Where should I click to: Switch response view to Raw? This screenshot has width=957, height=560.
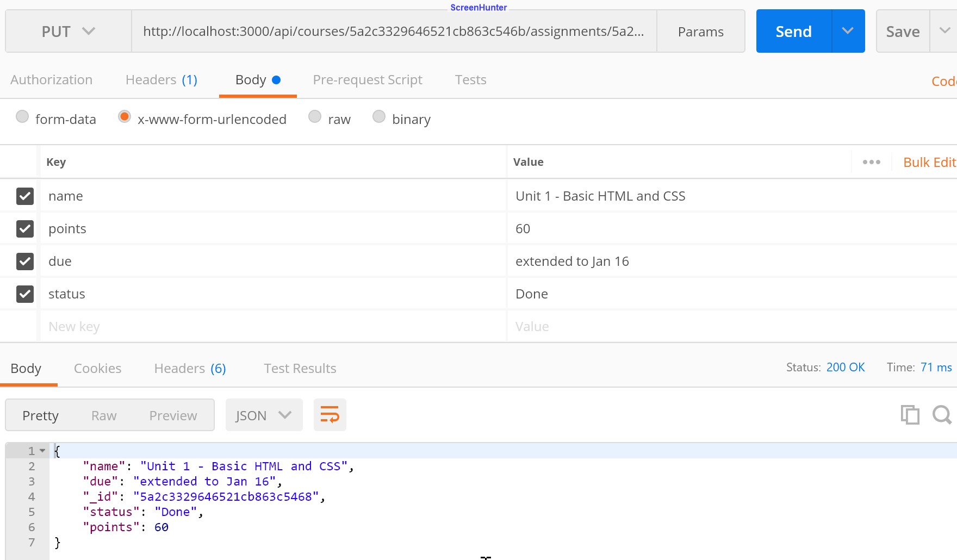pos(104,415)
